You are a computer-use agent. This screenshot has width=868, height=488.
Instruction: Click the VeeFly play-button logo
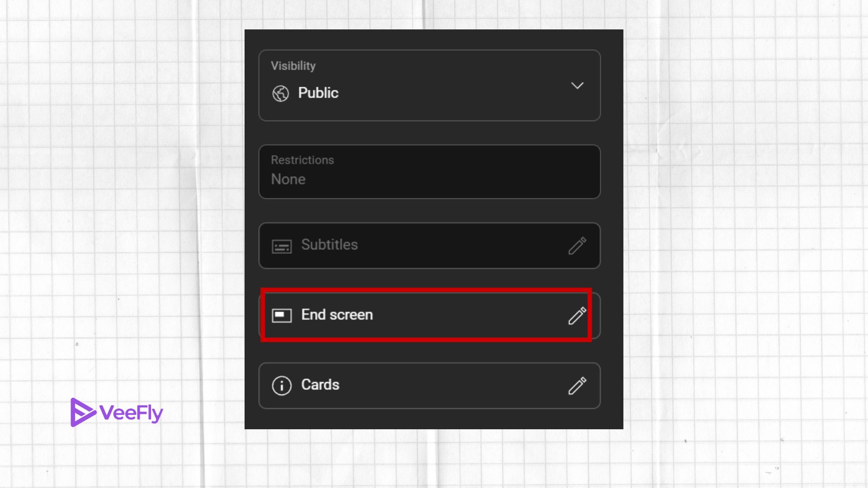coord(83,412)
